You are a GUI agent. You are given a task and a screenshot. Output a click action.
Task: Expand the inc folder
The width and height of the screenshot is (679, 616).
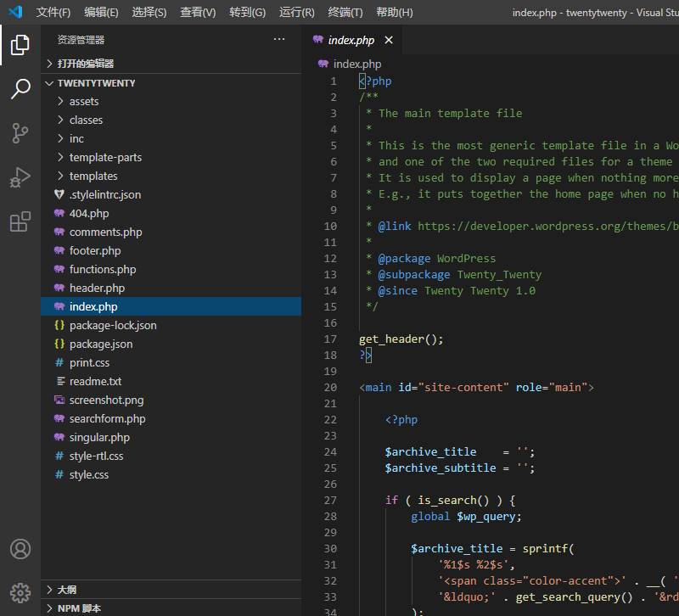[x=171, y=138]
